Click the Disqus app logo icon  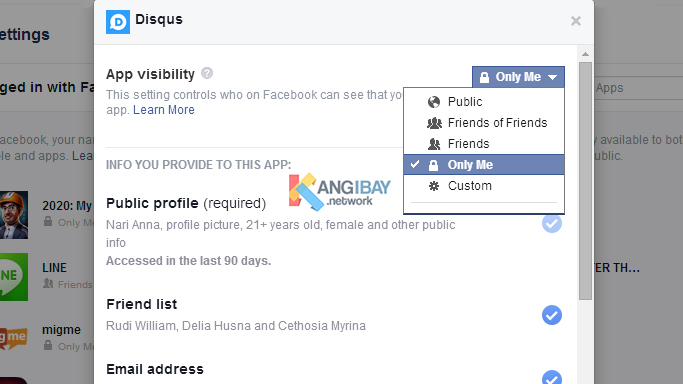[118, 22]
